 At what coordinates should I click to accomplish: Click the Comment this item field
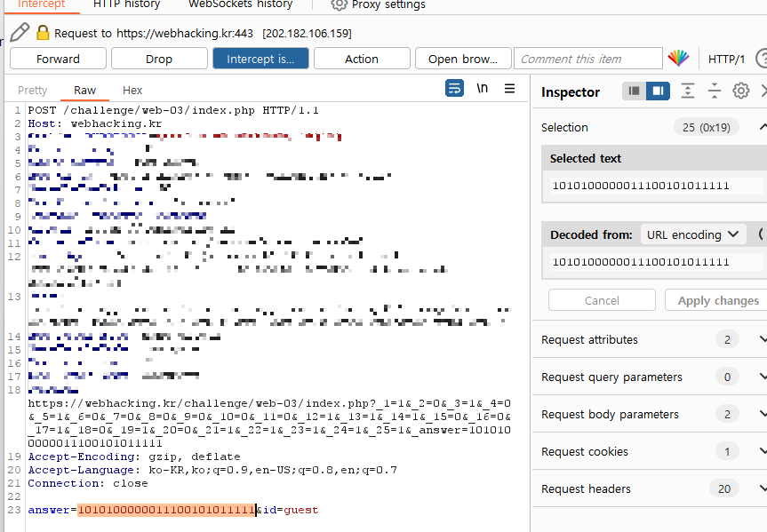tap(588, 59)
